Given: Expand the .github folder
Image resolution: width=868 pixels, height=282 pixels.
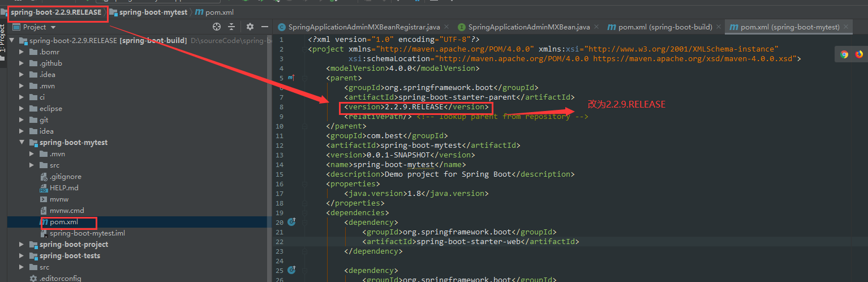Looking at the screenshot, I should point(22,63).
